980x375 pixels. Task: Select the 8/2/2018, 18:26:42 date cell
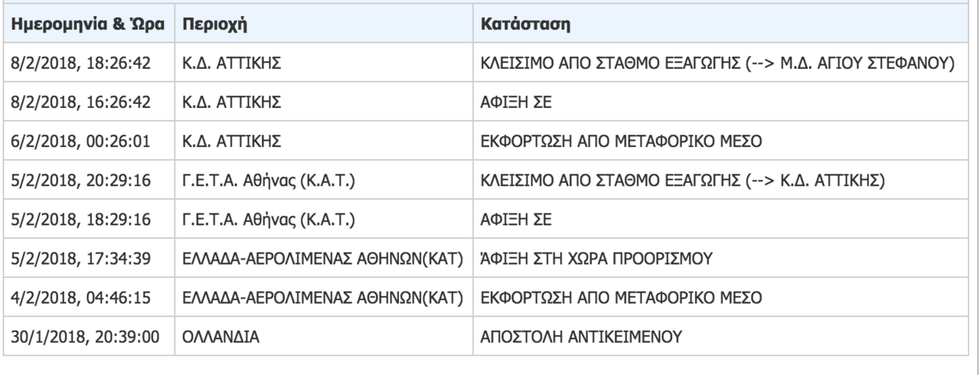click(87, 63)
